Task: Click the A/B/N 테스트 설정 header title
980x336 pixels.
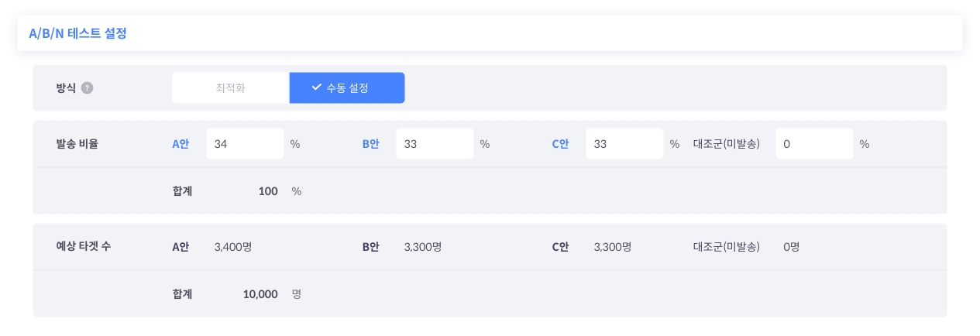Action: pyautogui.click(x=77, y=33)
